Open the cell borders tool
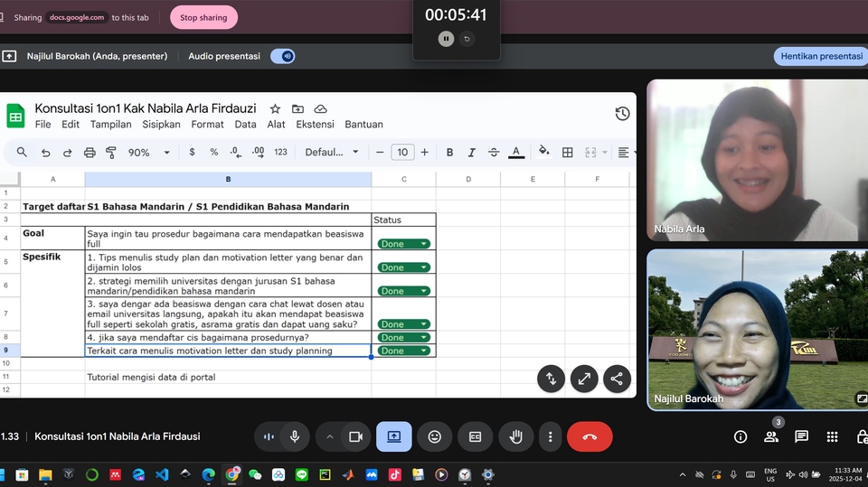 [x=568, y=153]
